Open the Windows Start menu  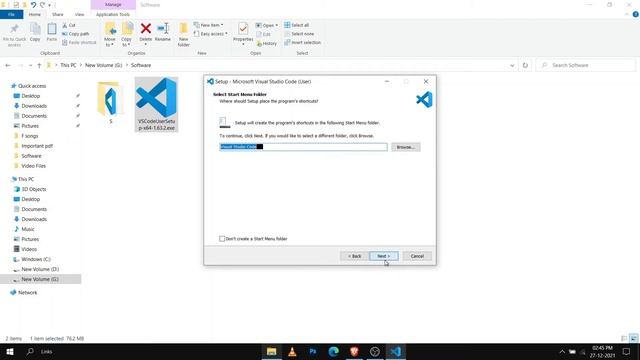[x=10, y=351]
